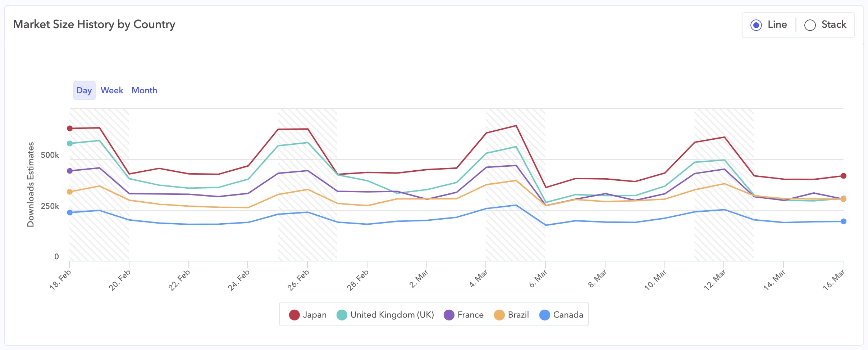Switch to the Day view tab

(x=84, y=90)
